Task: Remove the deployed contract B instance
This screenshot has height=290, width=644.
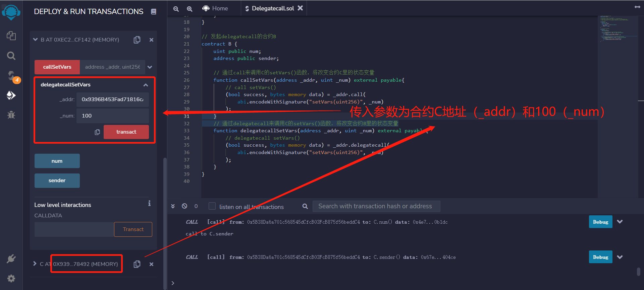Action: tap(151, 40)
